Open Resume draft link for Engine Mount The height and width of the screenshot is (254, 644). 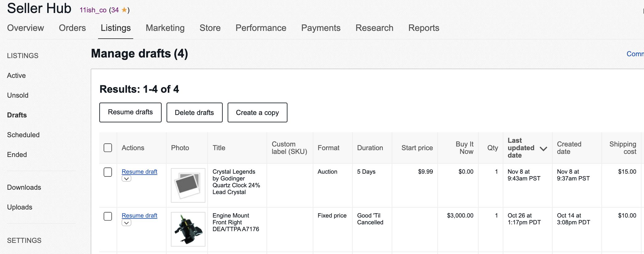[139, 215]
